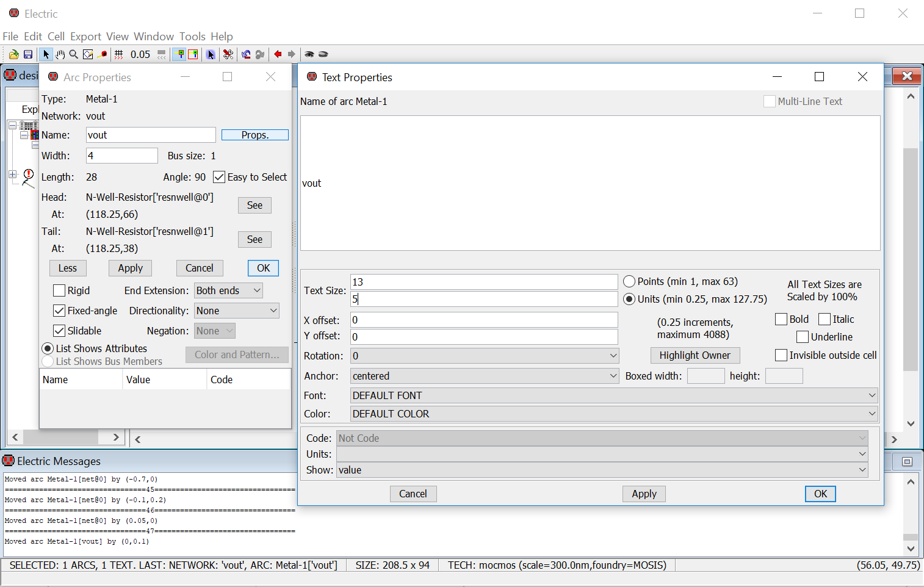Click the Save Library disk icon

28,54
